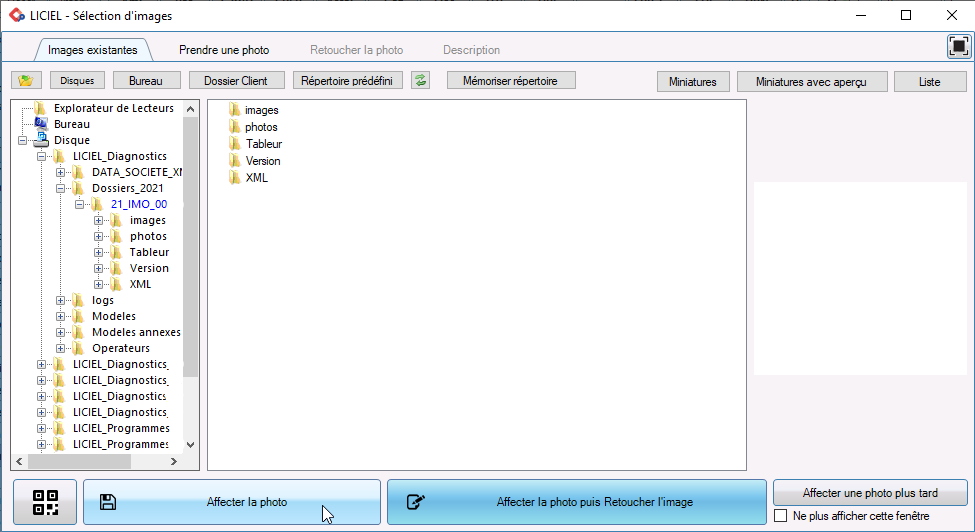Expand the Modeles annexes tree node
Image resolution: width=975 pixels, height=532 pixels.
tap(60, 332)
